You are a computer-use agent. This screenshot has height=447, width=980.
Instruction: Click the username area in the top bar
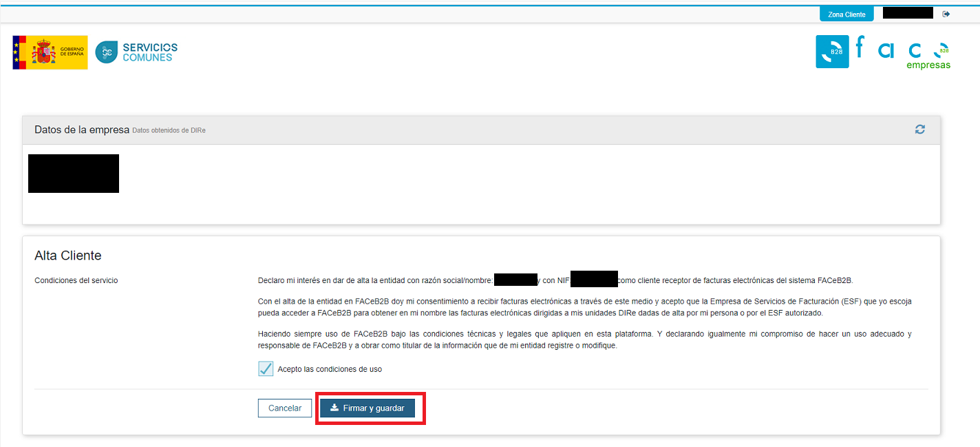point(907,12)
